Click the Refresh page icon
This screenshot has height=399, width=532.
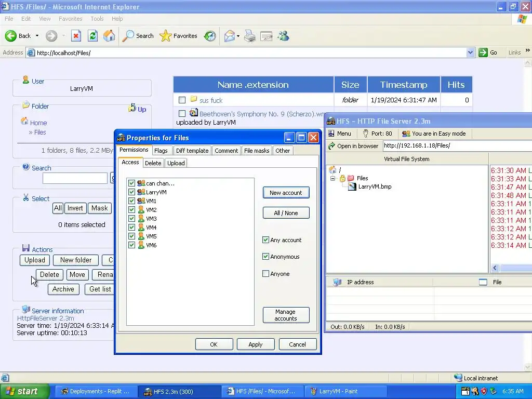coord(92,36)
